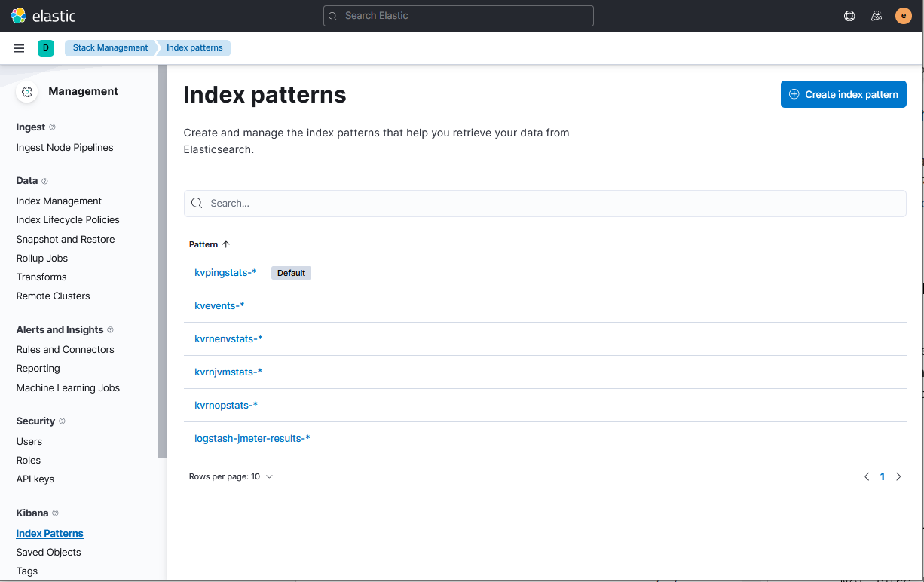This screenshot has height=582, width=924.
Task: Open the user profile avatar menu
Action: click(x=903, y=15)
